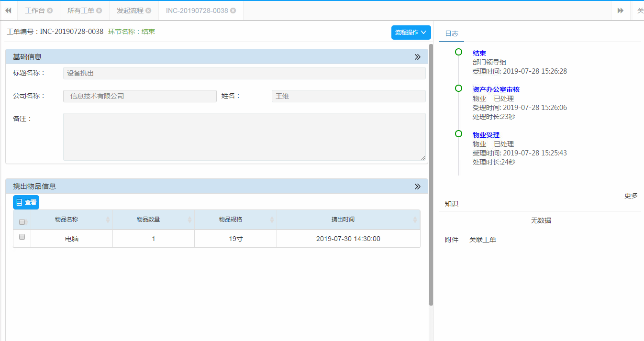The height and width of the screenshot is (341, 644).
Task: Sort table by 携出时间 column arrows
Action: pyautogui.click(x=415, y=220)
